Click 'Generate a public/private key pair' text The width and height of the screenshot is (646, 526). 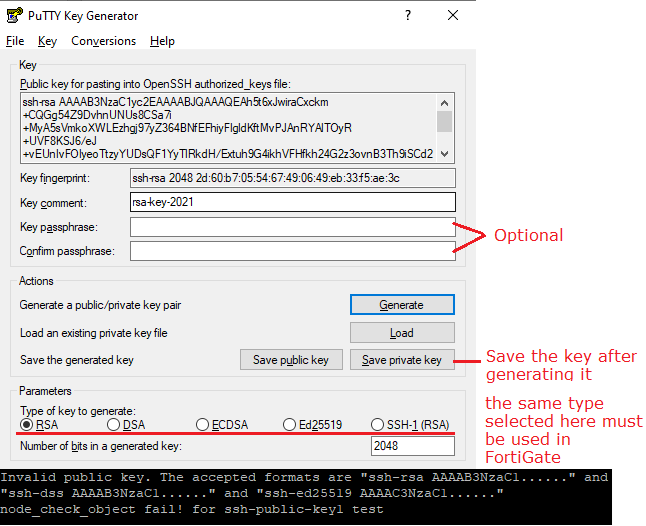pyautogui.click(x=100, y=305)
